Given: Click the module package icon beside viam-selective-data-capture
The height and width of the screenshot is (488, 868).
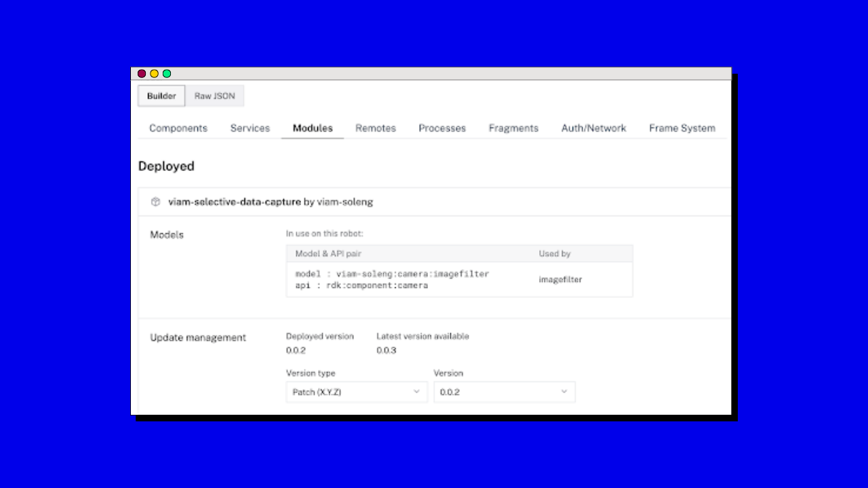Looking at the screenshot, I should (155, 201).
